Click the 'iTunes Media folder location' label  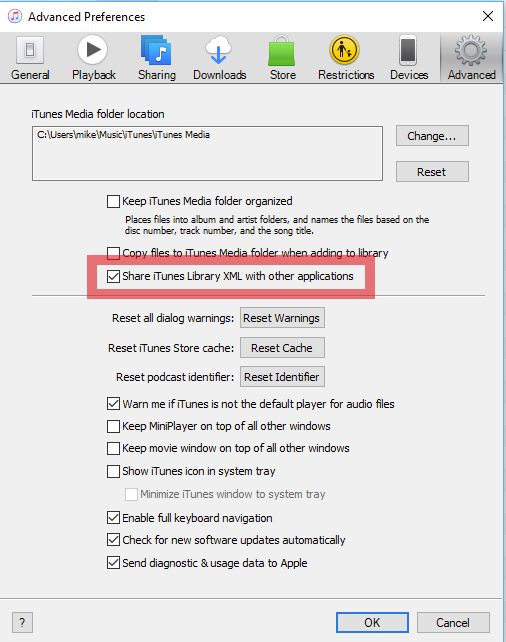pos(98,114)
